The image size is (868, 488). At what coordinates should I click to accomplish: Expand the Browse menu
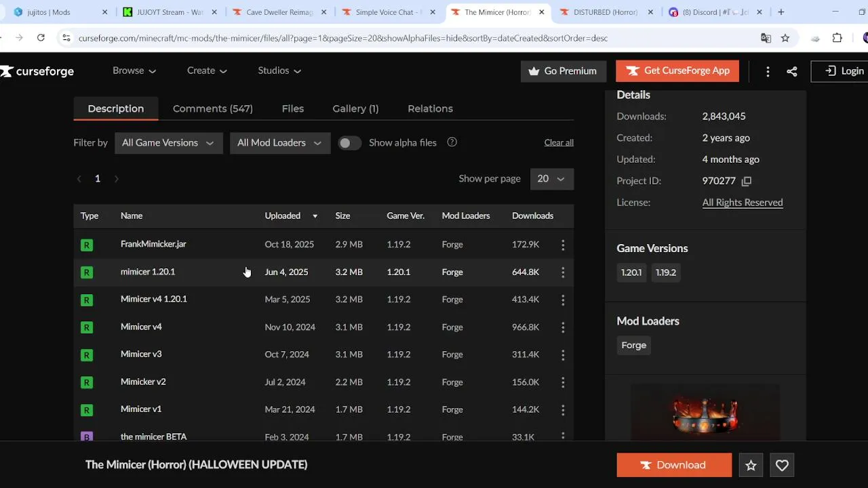[134, 70]
